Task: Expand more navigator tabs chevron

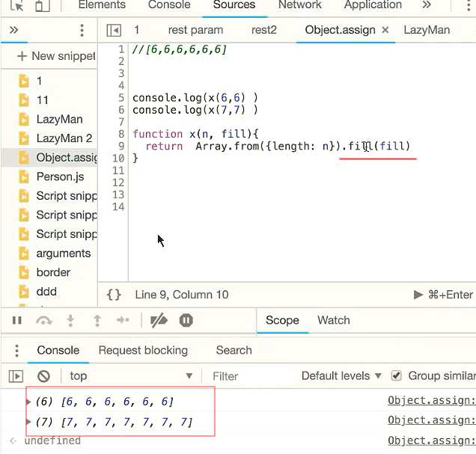Action: pos(13,30)
